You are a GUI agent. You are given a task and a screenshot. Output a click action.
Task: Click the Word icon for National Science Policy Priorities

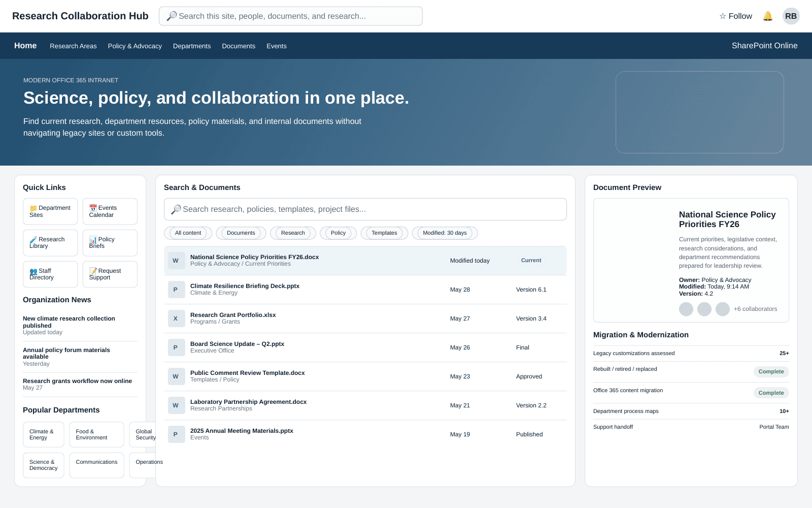pyautogui.click(x=176, y=261)
